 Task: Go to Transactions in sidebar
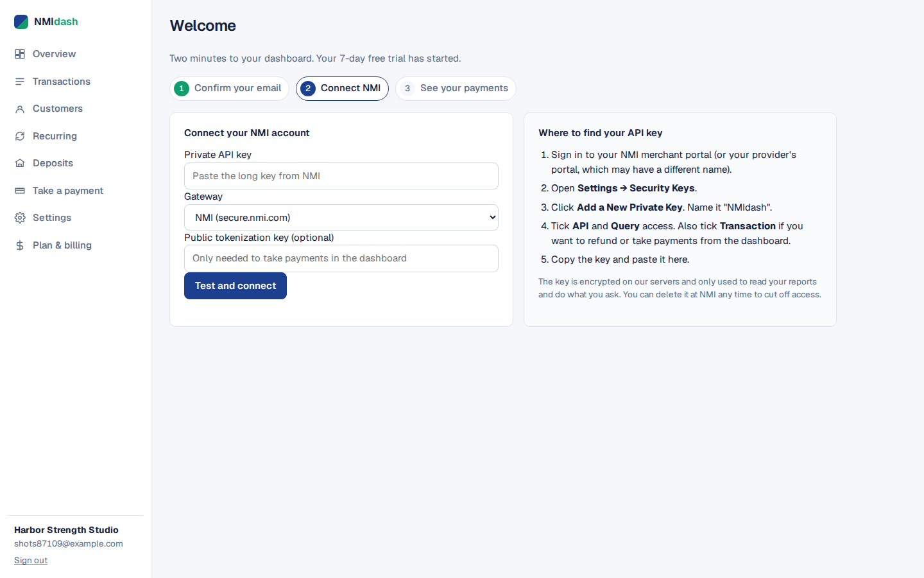(x=62, y=82)
